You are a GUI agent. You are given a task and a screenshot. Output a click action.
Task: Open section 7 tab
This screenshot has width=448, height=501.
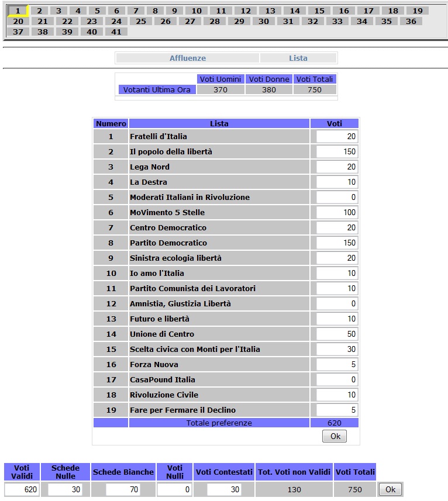pyautogui.click(x=136, y=11)
